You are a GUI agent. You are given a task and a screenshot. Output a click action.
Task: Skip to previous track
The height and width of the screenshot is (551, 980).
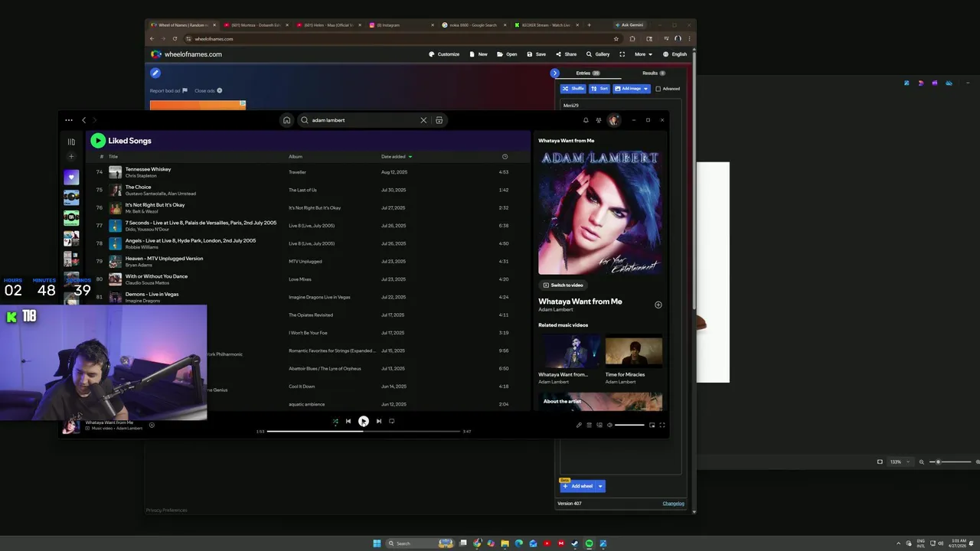(348, 421)
